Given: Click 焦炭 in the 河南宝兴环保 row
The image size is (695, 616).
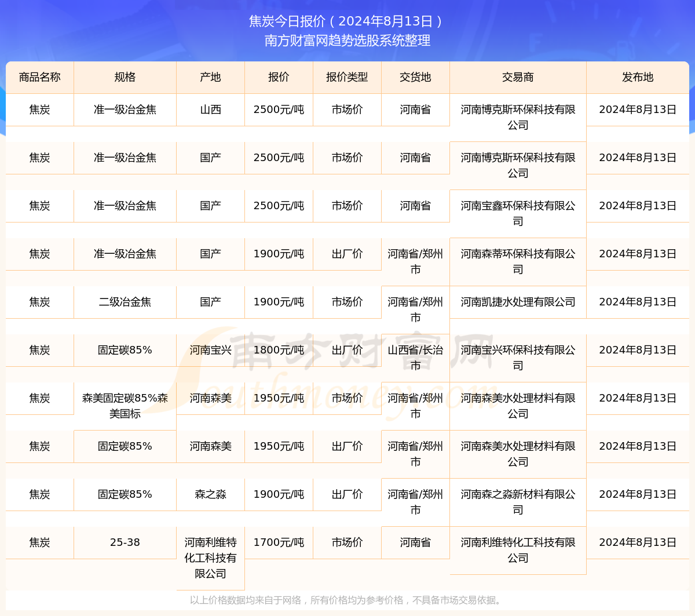Looking at the screenshot, I should point(40,350).
